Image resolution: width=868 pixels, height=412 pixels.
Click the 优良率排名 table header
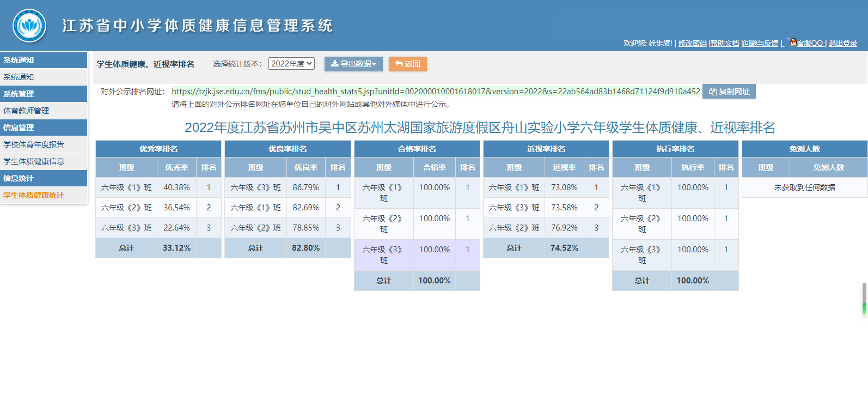(288, 149)
